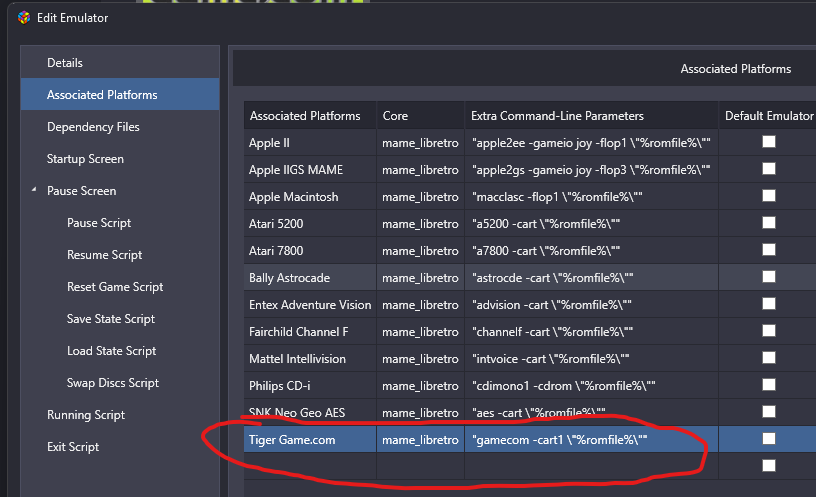Screen dimensions: 816x497
Task: Check Default Emulator for Apple IIGS MAME
Action: point(769,169)
